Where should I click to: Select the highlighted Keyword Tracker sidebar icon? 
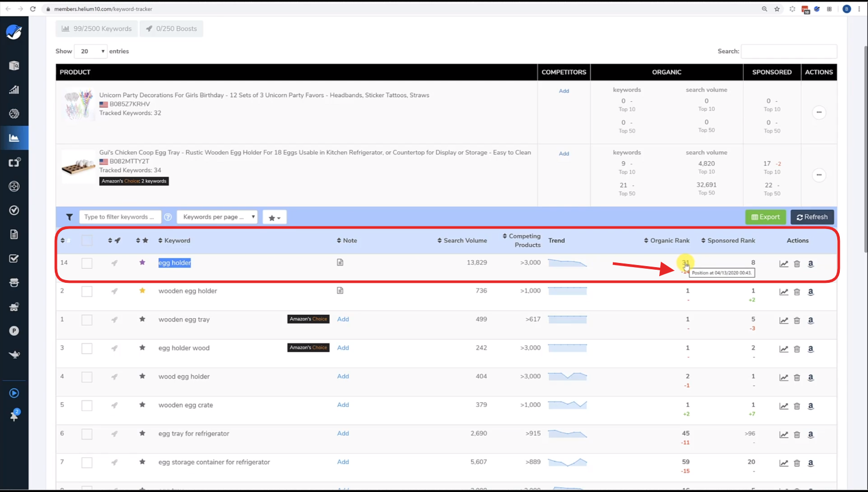pyautogui.click(x=14, y=138)
